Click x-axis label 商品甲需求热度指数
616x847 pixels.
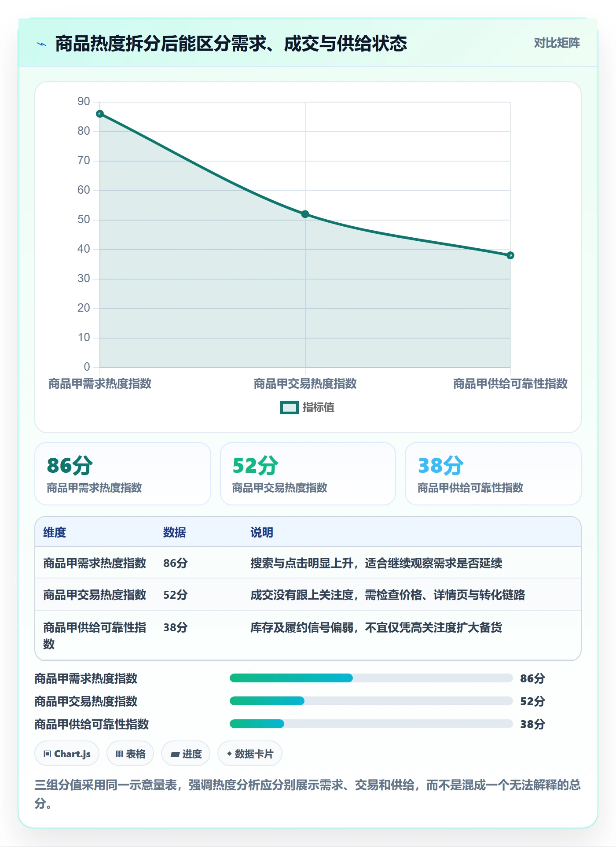click(x=100, y=384)
